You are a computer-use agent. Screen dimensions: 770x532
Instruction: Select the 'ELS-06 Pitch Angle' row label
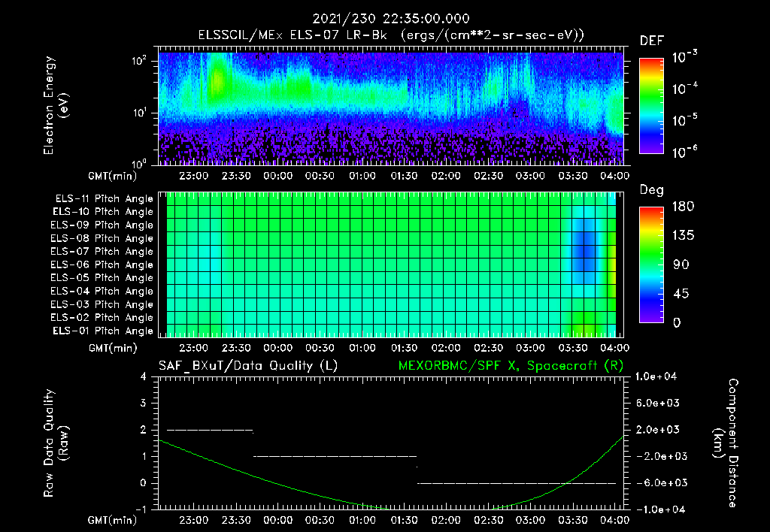pos(102,264)
